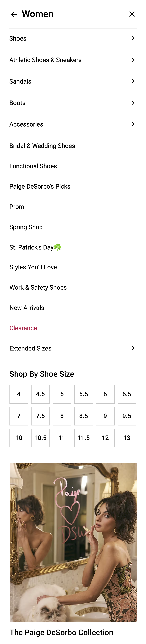Open the Sandals submenu chevron
This screenshot has height=644, width=146.
[x=133, y=81]
